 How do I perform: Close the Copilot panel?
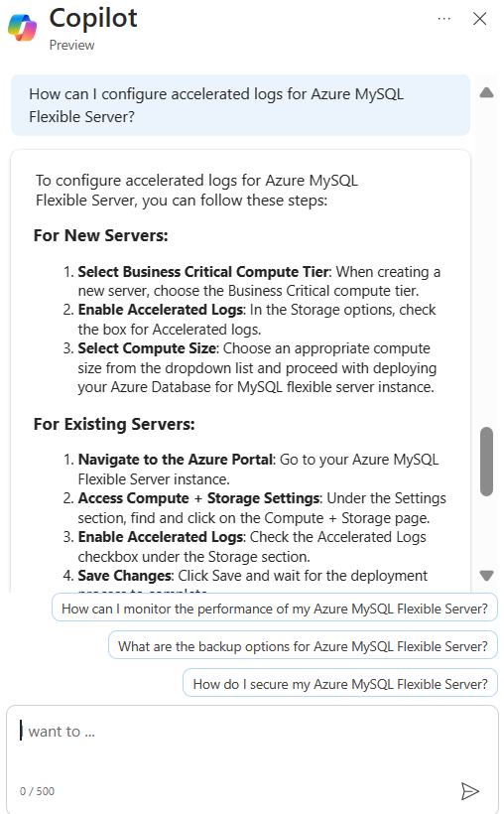tap(479, 19)
